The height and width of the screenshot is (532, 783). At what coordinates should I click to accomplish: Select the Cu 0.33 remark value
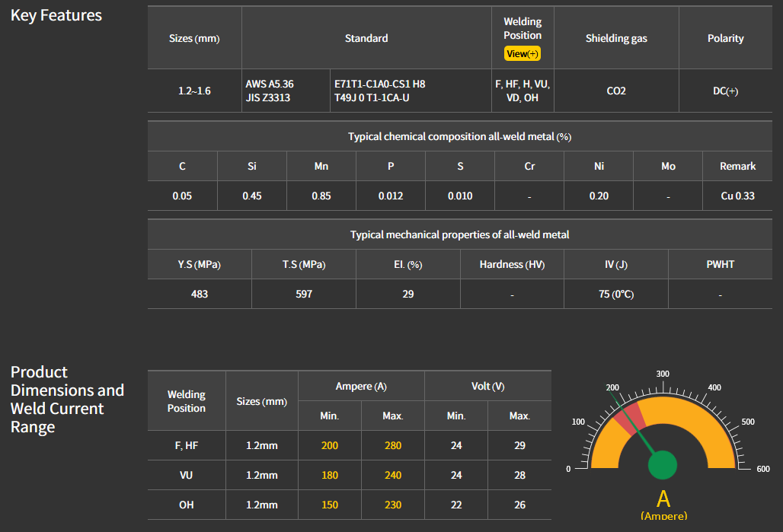tap(737, 196)
